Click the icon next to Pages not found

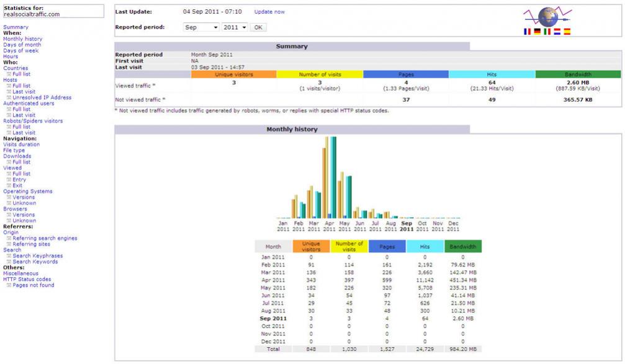point(9,286)
